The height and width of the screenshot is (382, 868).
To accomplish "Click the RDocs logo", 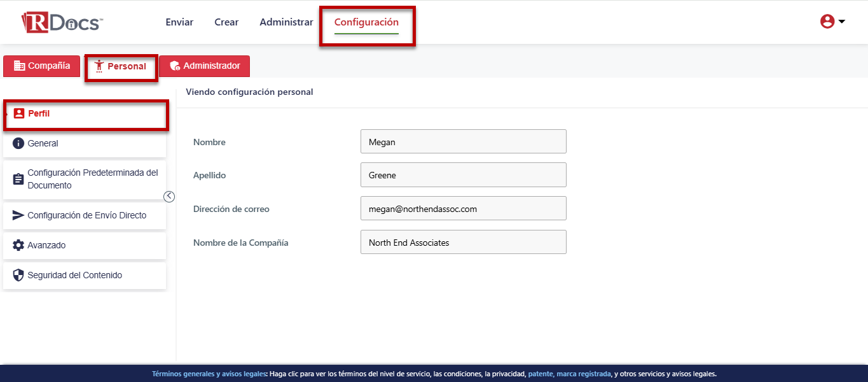I will (62, 22).
